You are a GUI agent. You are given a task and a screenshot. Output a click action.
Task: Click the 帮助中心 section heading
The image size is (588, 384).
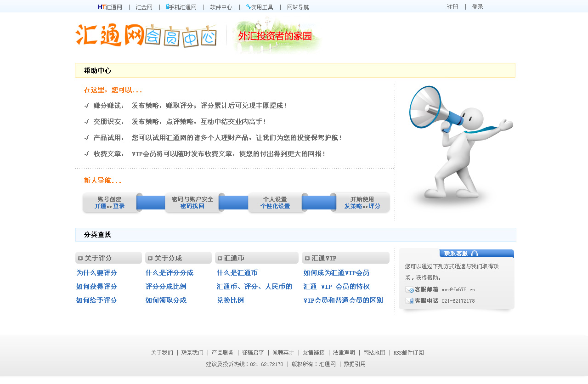click(x=97, y=71)
